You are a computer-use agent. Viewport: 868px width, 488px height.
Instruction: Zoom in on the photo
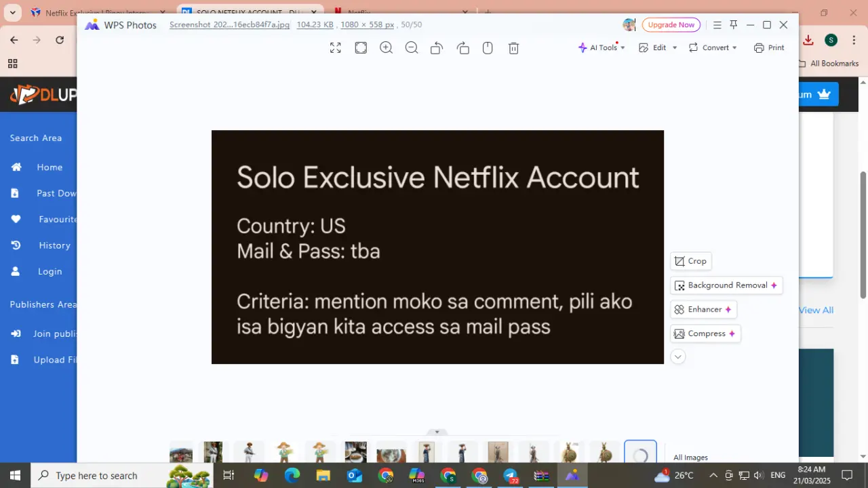point(387,47)
